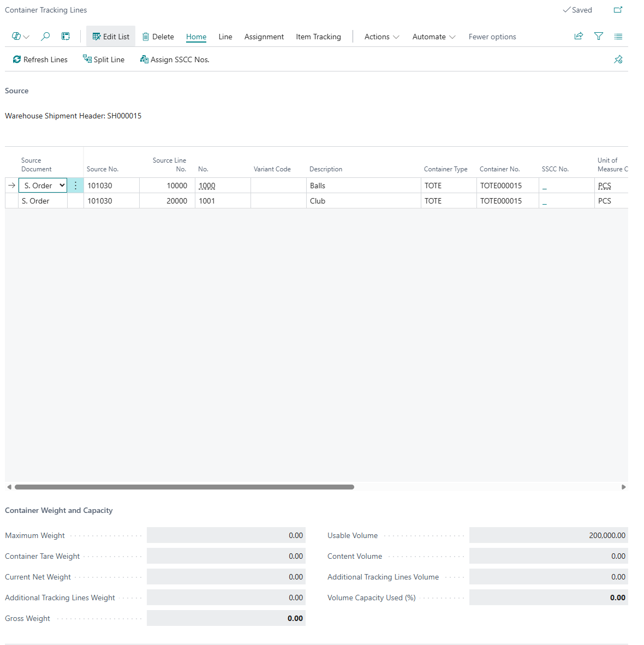Click the share page icon
Viewport: 644px width, 645px height.
point(579,37)
